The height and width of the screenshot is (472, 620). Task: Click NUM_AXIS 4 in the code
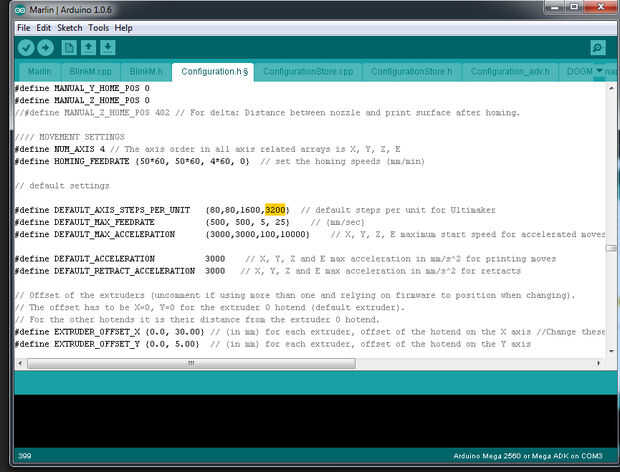[79, 149]
